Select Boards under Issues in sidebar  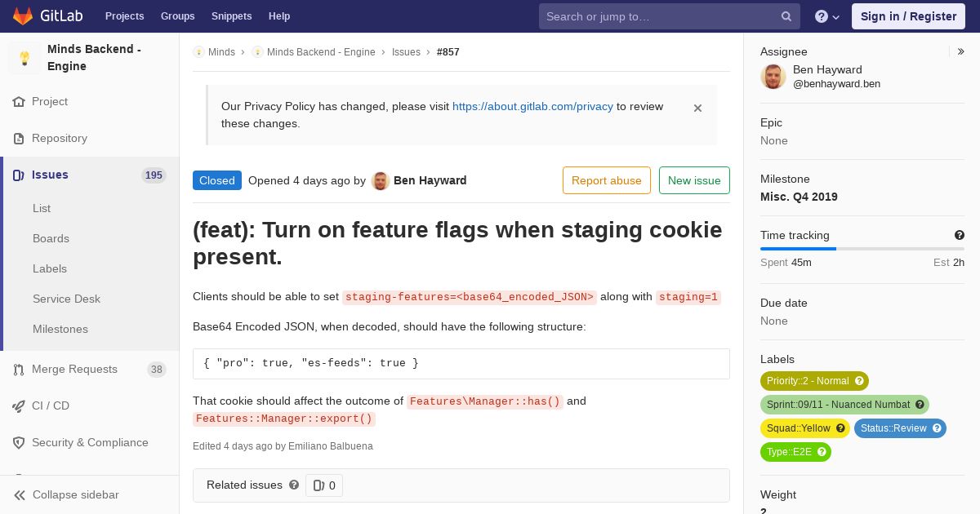click(51, 238)
